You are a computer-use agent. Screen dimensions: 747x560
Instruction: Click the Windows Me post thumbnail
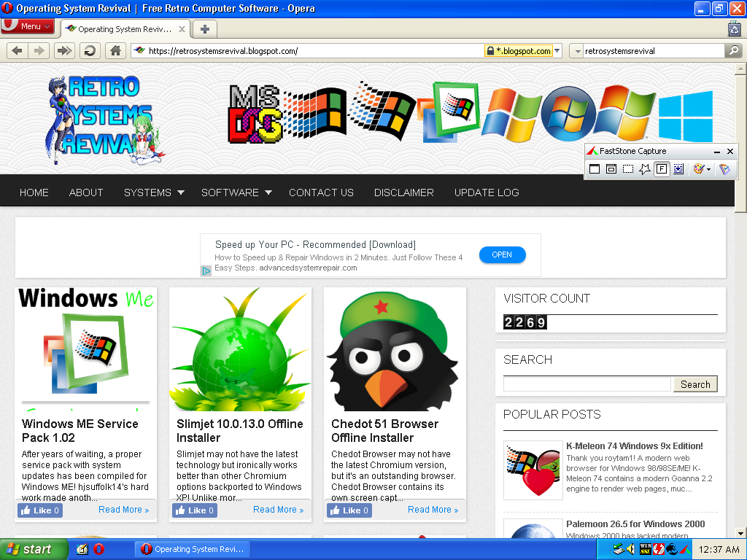pyautogui.click(x=86, y=349)
